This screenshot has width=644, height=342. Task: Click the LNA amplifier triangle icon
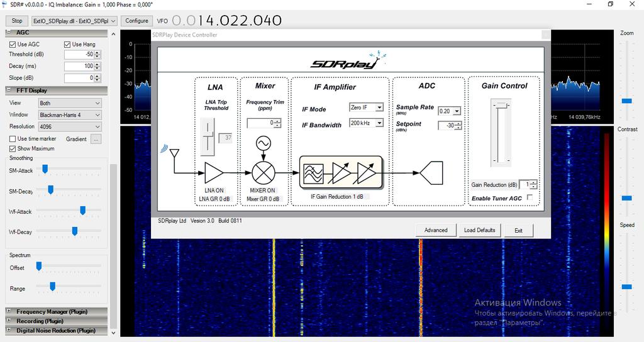[214, 172]
